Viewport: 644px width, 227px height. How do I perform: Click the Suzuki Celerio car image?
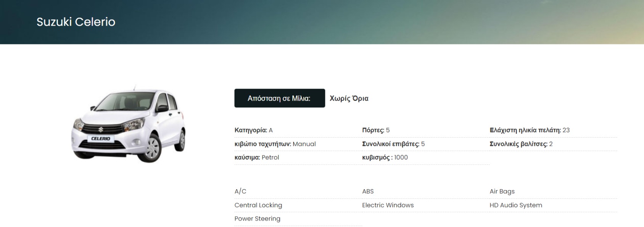click(128, 123)
